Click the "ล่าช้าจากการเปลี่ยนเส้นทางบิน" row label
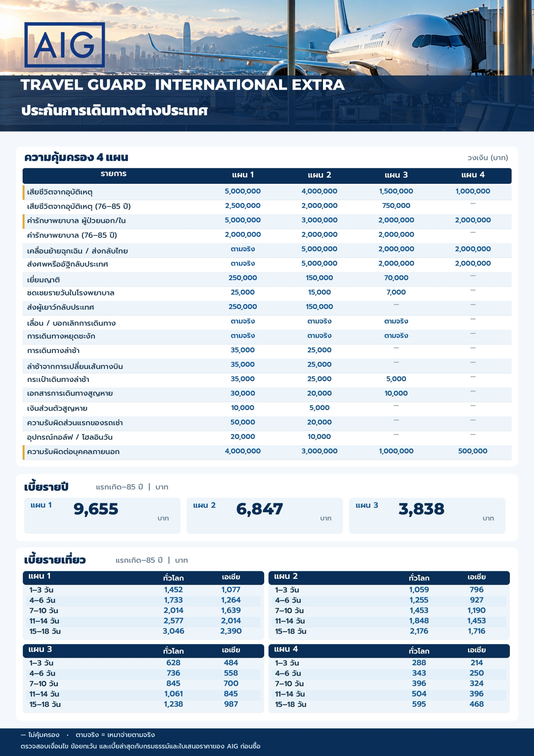The height and width of the screenshot is (756, 534). coord(75,366)
